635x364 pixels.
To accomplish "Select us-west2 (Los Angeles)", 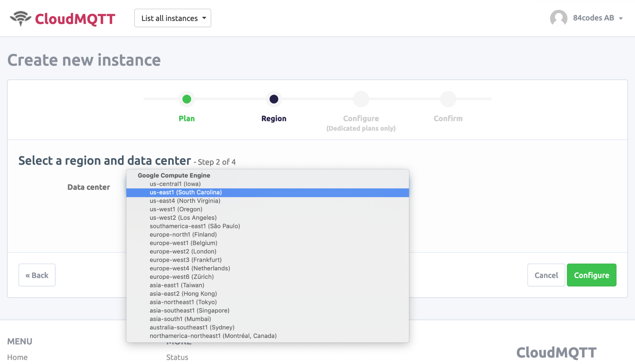I will 267,218.
